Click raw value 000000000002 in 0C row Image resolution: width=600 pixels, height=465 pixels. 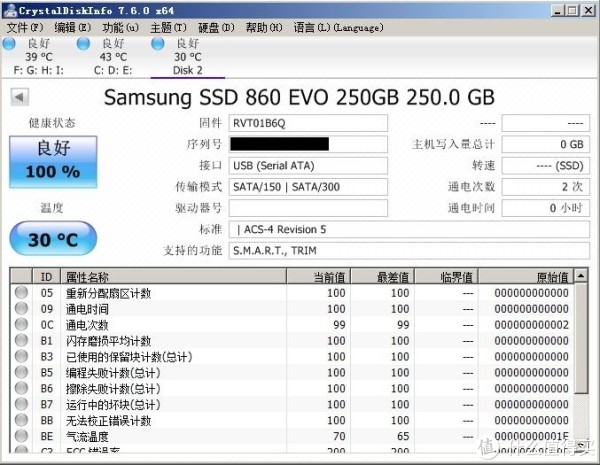[532, 325]
